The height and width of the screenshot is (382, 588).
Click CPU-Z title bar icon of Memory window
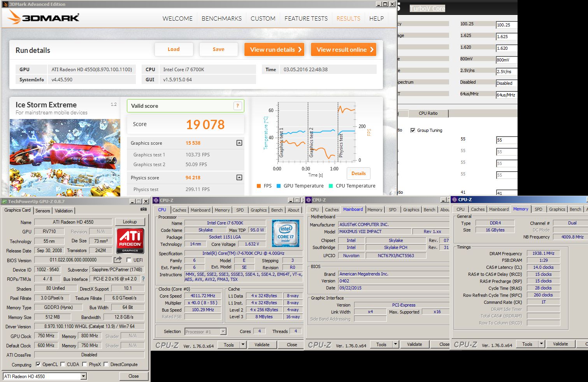(455, 200)
